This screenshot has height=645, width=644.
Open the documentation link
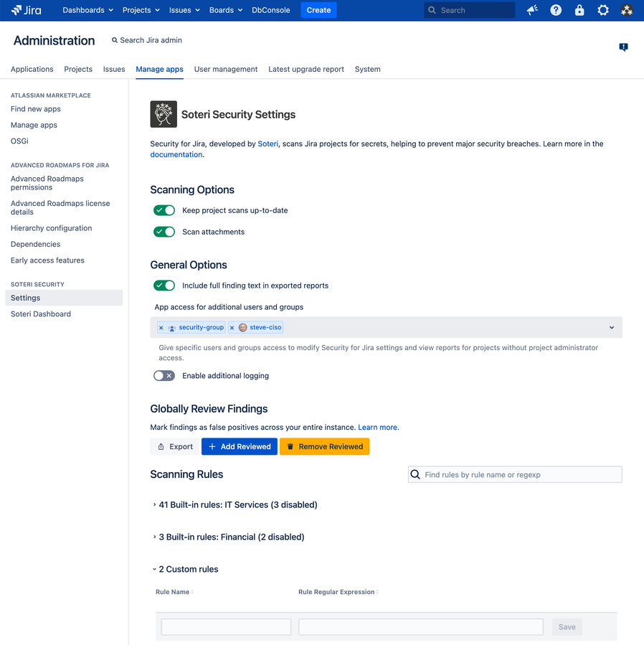click(x=176, y=155)
